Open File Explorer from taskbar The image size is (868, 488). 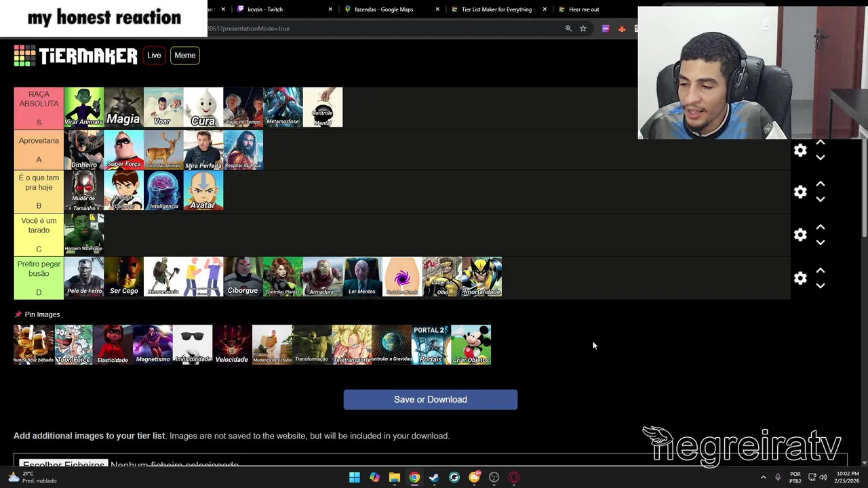[395, 477]
